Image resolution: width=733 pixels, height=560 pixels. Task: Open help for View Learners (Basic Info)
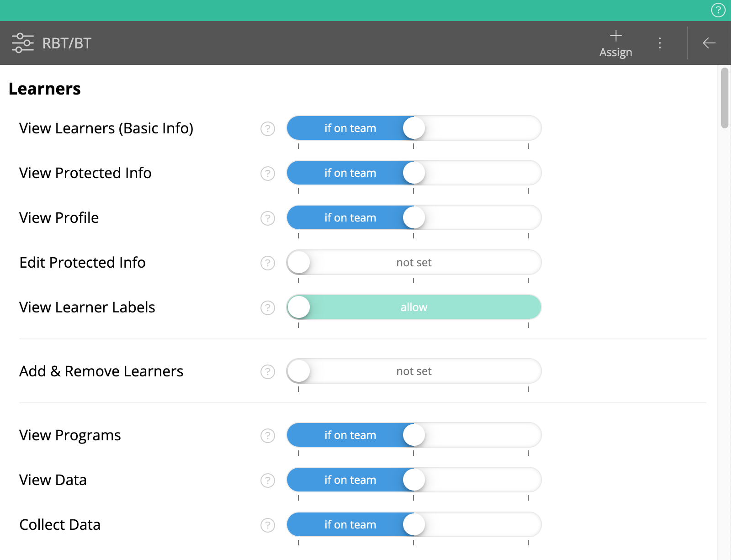268,129
